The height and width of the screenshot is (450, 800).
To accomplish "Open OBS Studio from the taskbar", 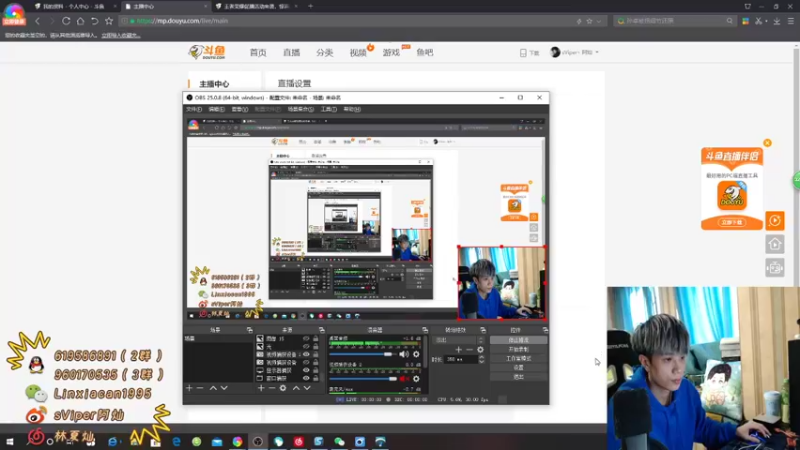I will click(x=258, y=441).
